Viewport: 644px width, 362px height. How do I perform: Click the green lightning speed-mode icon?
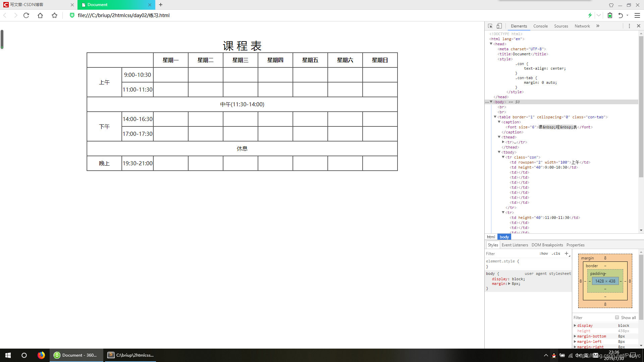(x=590, y=15)
